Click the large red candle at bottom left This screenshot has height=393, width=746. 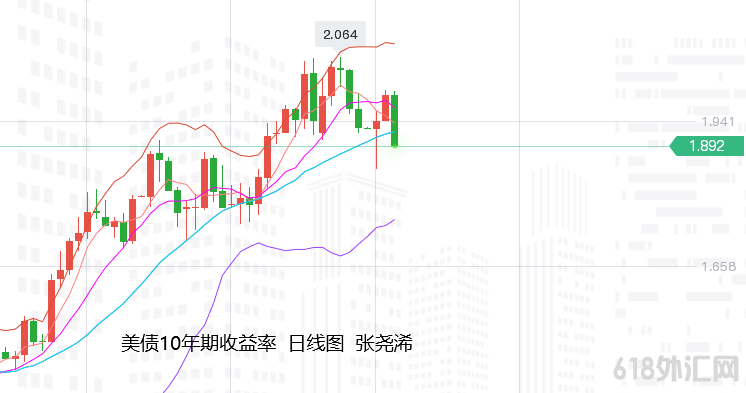coord(51,310)
